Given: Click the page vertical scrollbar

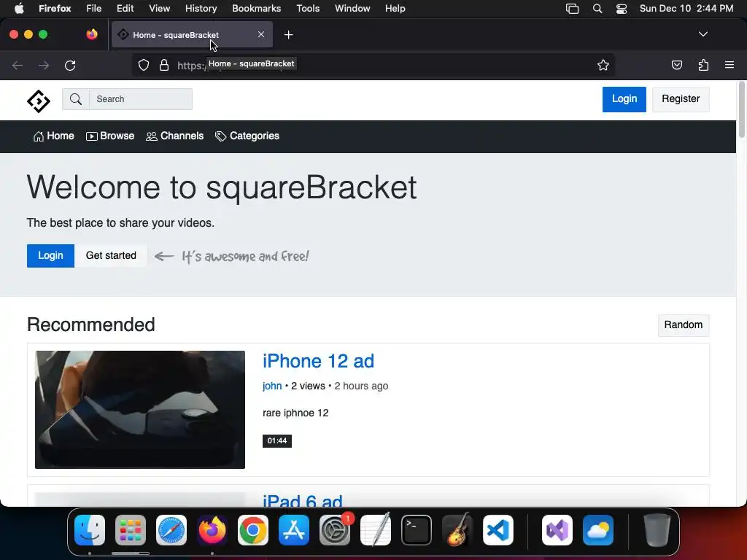Looking at the screenshot, I should pyautogui.click(x=741, y=111).
